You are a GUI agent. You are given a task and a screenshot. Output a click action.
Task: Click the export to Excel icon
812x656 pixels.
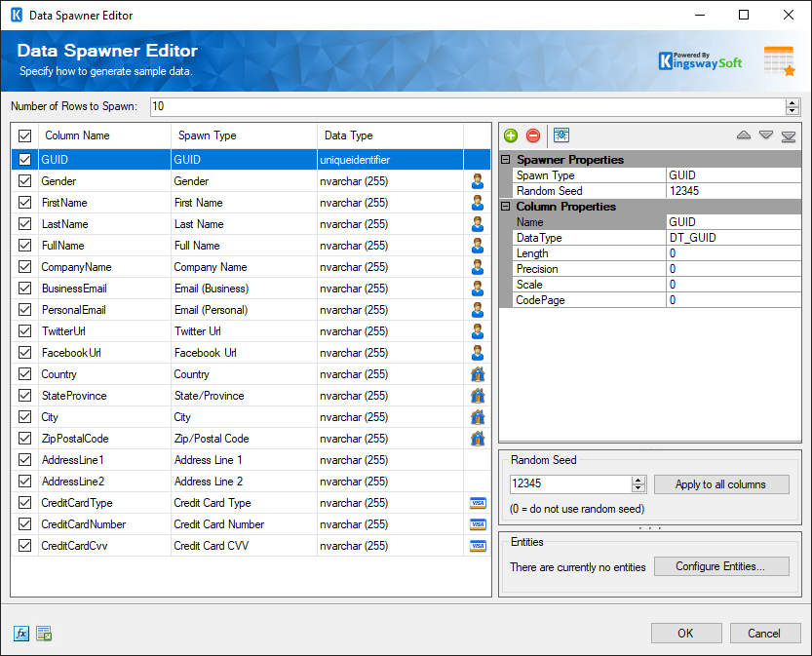(x=43, y=634)
